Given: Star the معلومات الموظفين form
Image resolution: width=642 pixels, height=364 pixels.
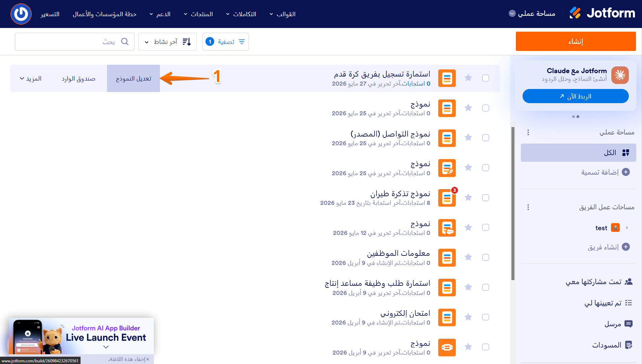Looking at the screenshot, I should (468, 257).
